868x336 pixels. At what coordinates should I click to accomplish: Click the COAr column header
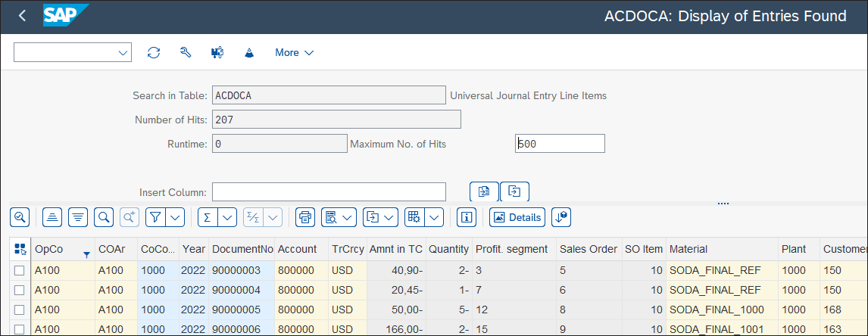click(x=116, y=249)
